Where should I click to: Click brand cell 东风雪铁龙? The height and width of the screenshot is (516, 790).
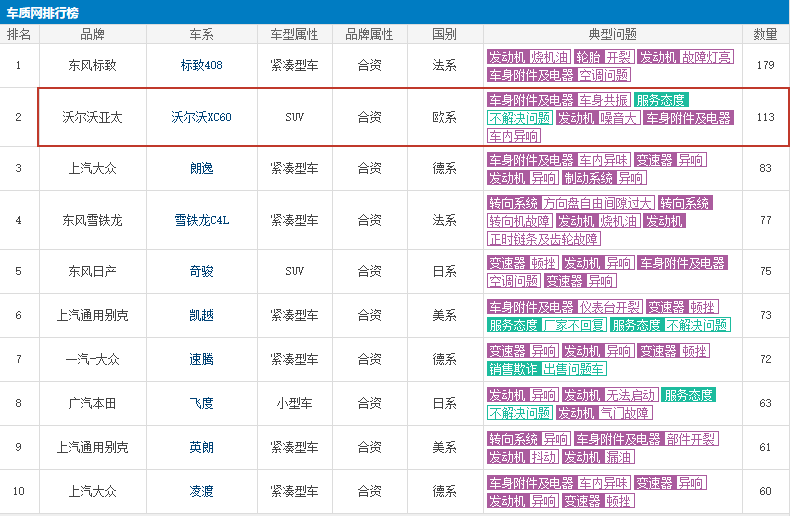click(x=93, y=220)
